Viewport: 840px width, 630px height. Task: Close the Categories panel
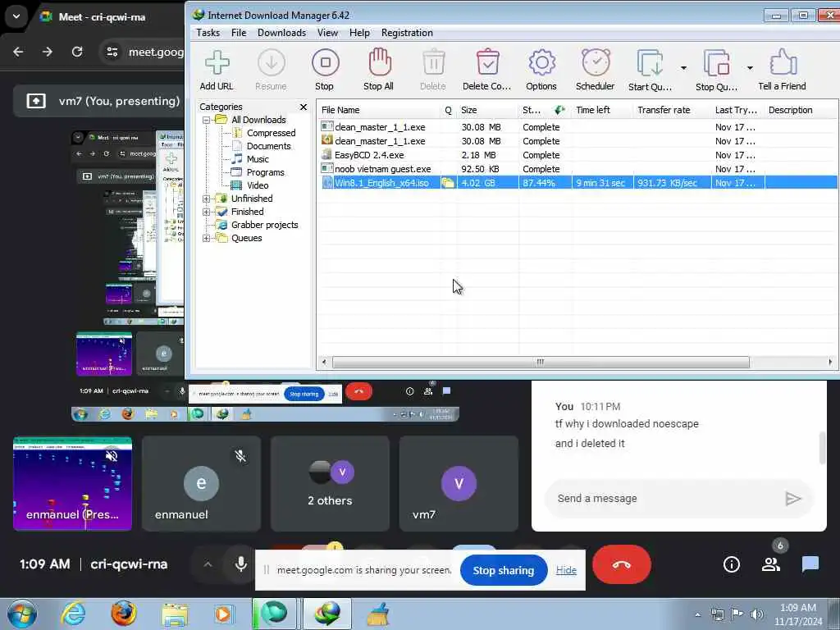[304, 107]
